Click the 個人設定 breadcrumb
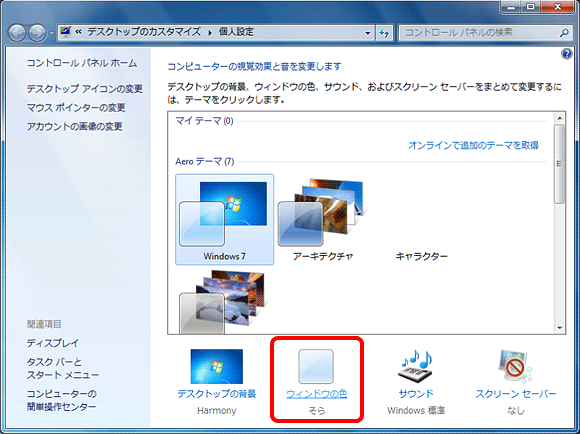 [x=236, y=32]
